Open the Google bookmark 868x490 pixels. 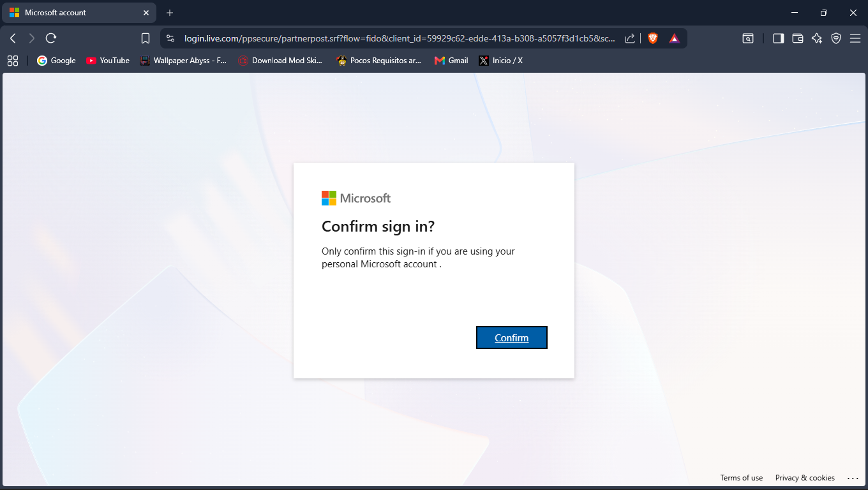click(x=56, y=61)
